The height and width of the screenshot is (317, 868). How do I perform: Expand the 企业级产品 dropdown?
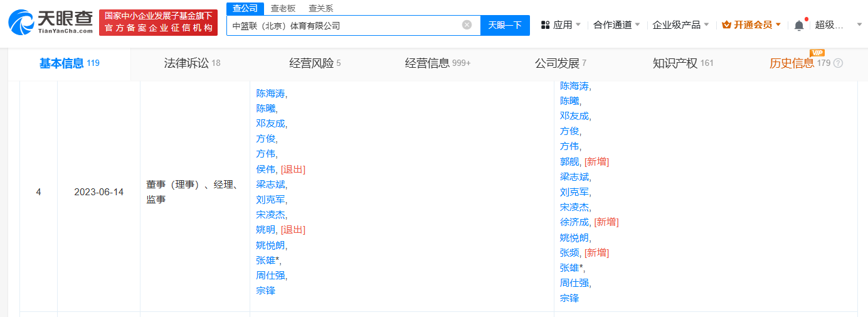coord(680,25)
